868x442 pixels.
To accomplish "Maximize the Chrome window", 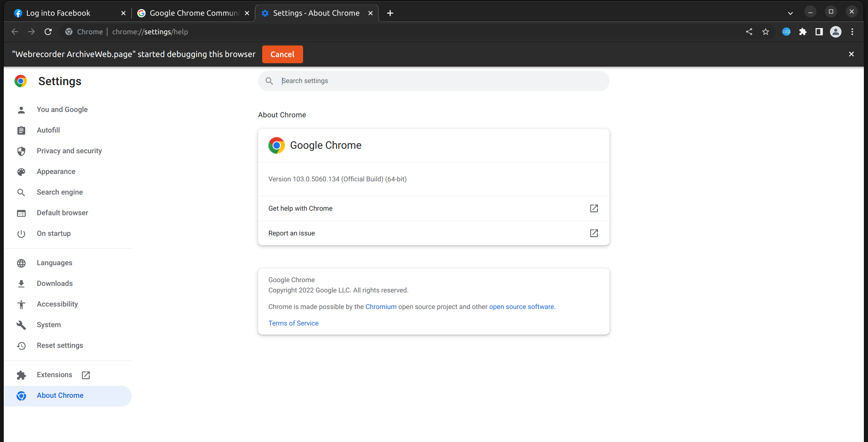I will [x=831, y=12].
